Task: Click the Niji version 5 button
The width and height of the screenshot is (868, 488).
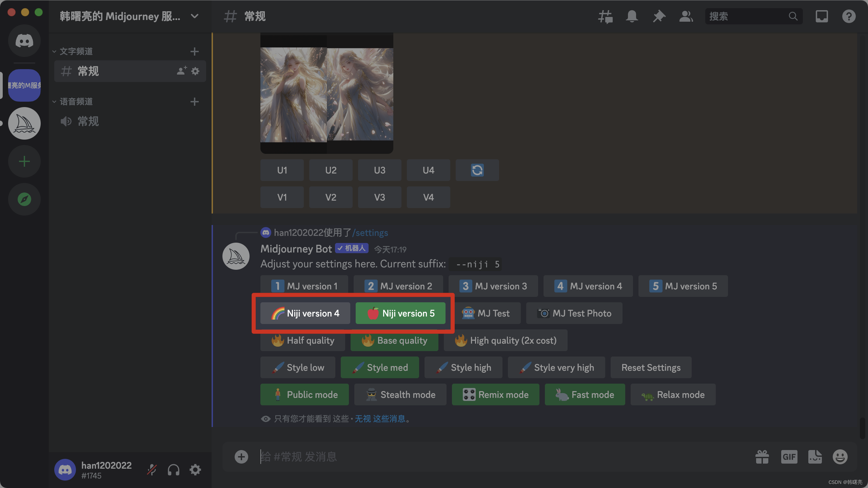Action: tap(400, 313)
